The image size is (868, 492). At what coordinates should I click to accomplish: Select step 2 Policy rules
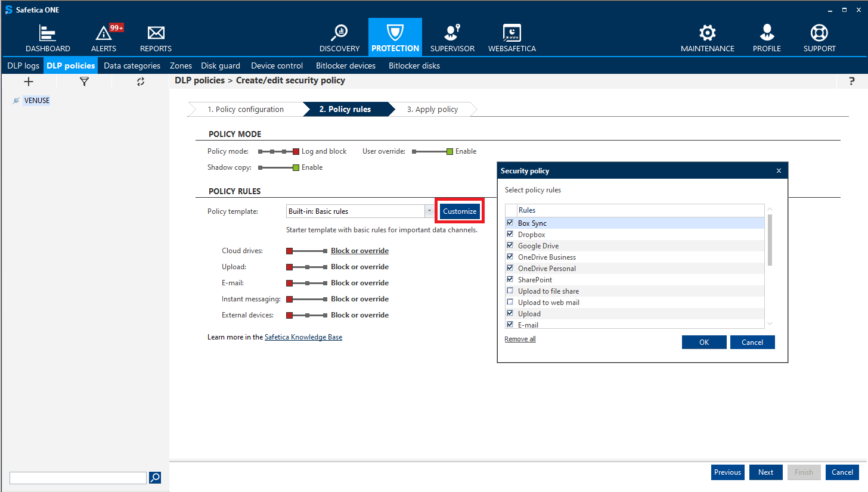coord(349,110)
